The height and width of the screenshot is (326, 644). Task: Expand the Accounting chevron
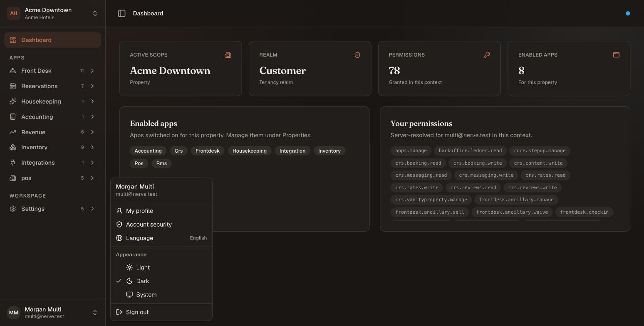pyautogui.click(x=92, y=117)
